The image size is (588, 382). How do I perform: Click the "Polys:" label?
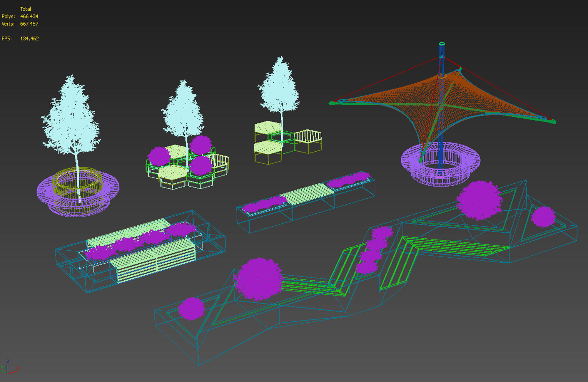[x=8, y=16]
